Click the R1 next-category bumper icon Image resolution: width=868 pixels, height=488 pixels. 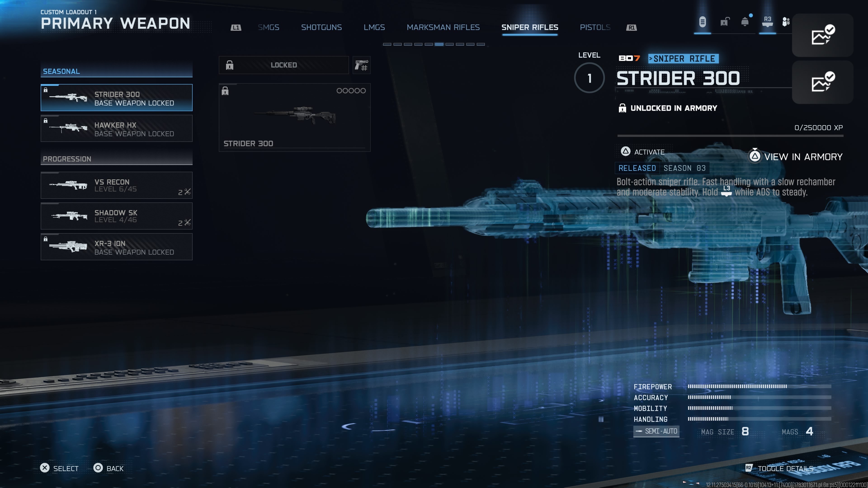632,28
